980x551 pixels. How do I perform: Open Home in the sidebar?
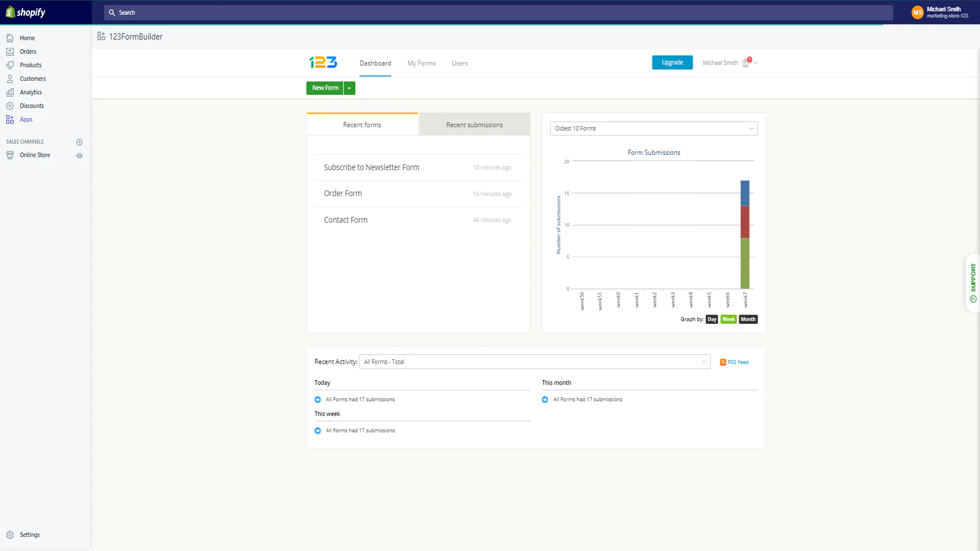27,38
